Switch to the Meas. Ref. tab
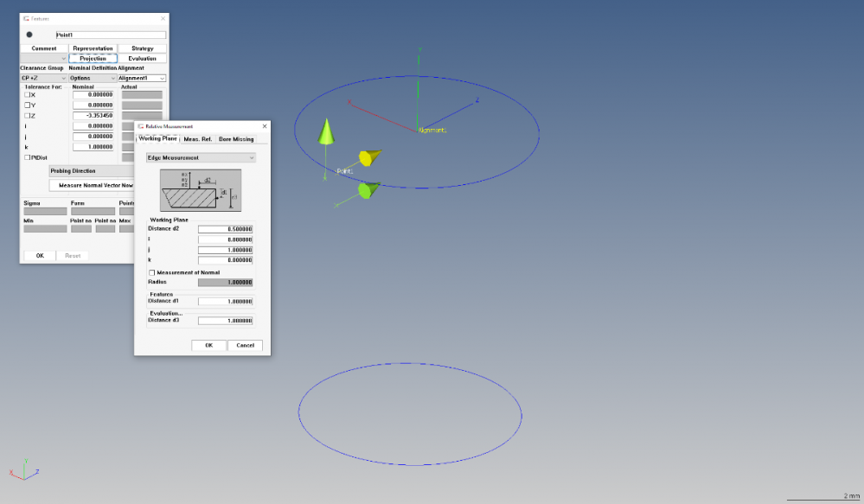Screen dimensions: 864x504 point(198,139)
